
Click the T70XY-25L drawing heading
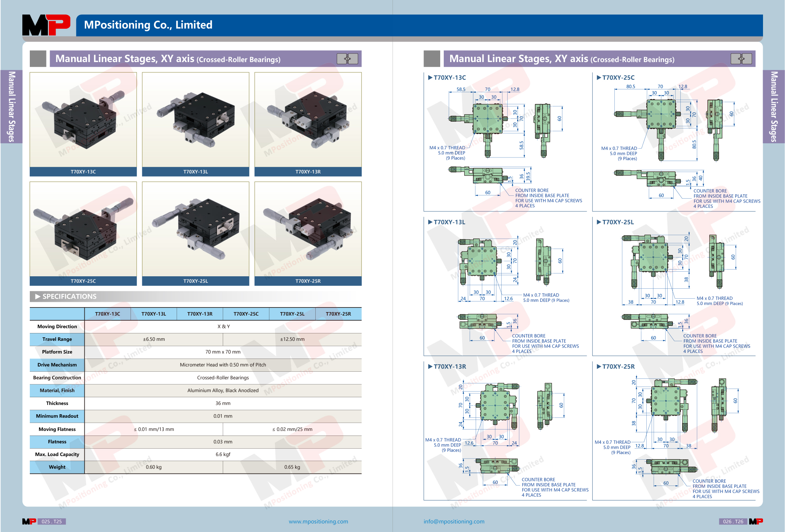(618, 222)
